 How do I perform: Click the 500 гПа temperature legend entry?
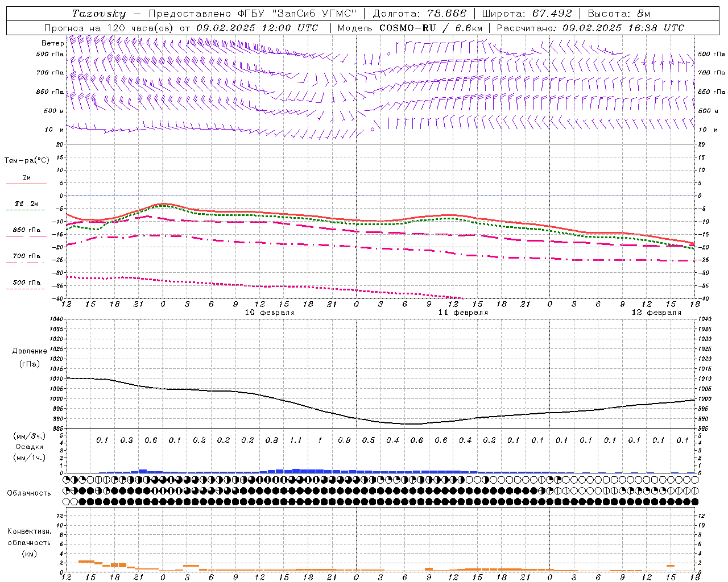pyautogui.click(x=26, y=282)
